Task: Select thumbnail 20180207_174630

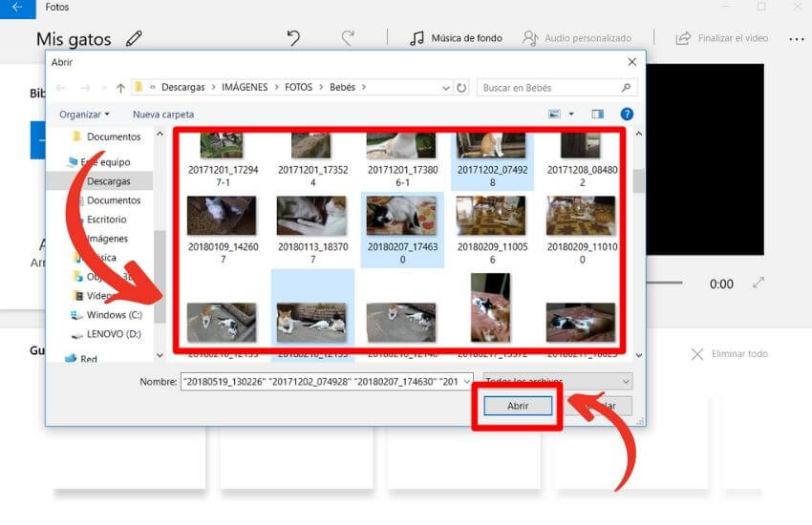Action: pos(402,230)
